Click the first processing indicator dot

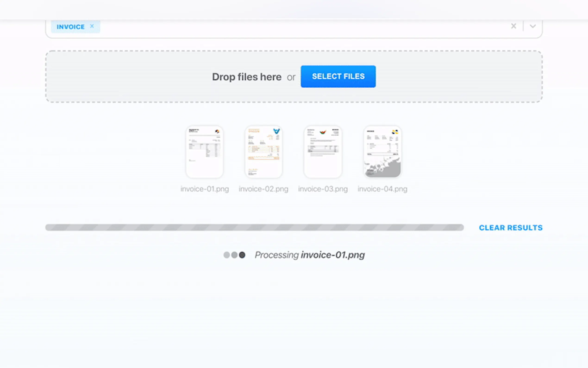[x=227, y=255]
